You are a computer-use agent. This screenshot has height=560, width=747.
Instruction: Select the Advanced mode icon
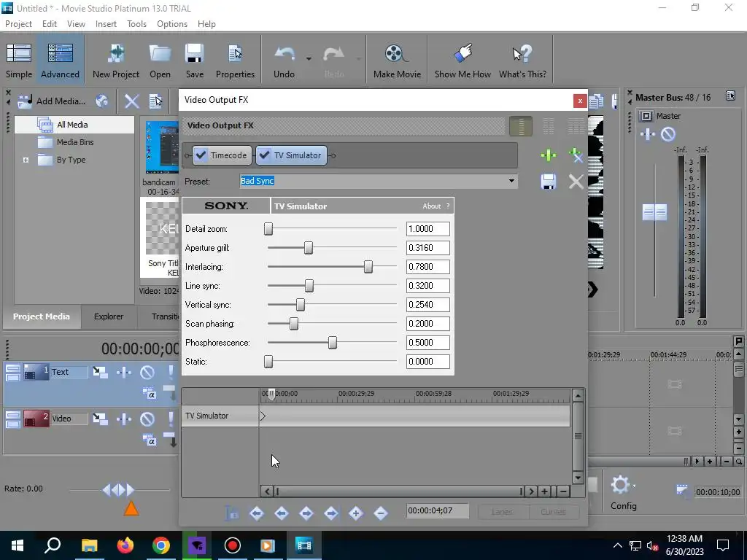(60, 61)
